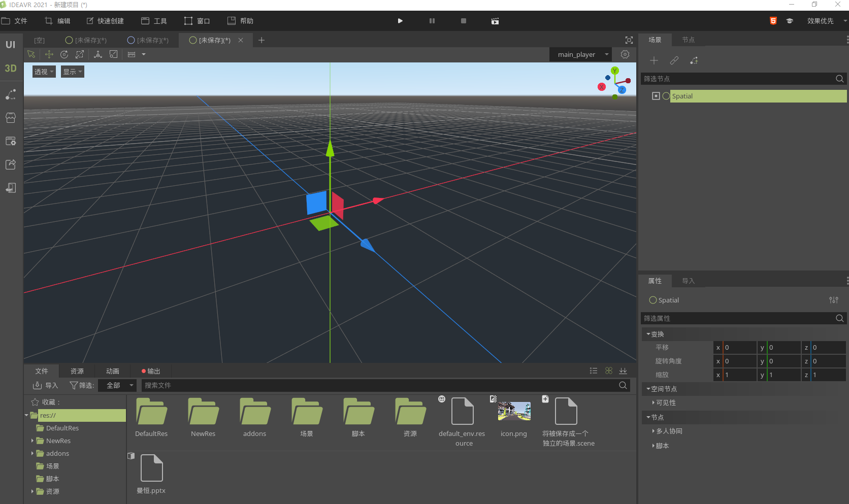Open the 窗口 menu
Image resolution: width=849 pixels, height=504 pixels.
[197, 21]
